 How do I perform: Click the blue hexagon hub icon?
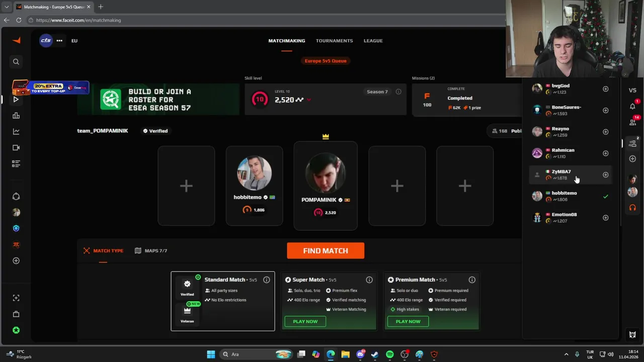[x=16, y=228]
